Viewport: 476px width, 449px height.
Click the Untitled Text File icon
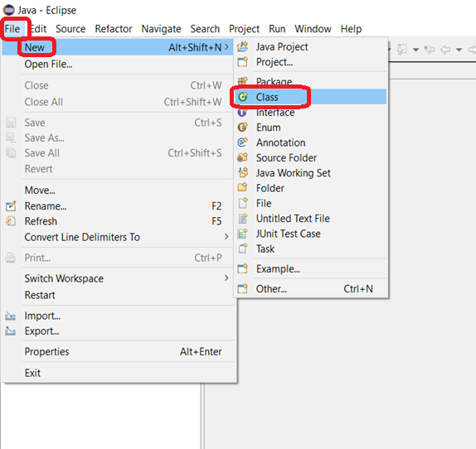[243, 218]
